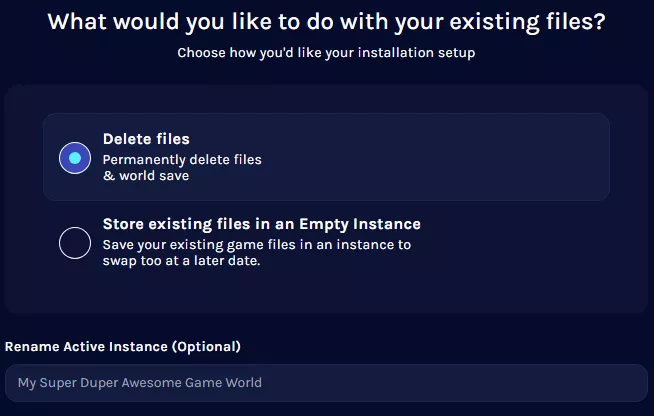The width and height of the screenshot is (654, 416).
Task: Click empty right side of Store existing files row
Action: [x=521, y=243]
